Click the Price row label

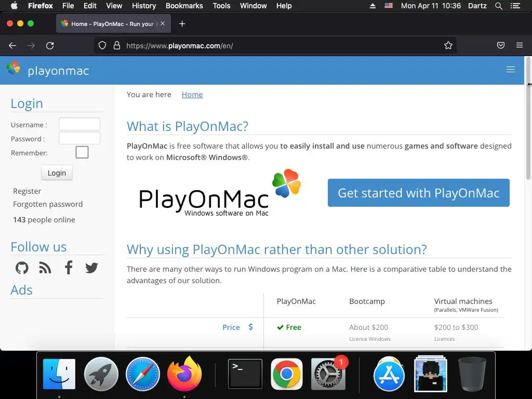pyautogui.click(x=231, y=327)
